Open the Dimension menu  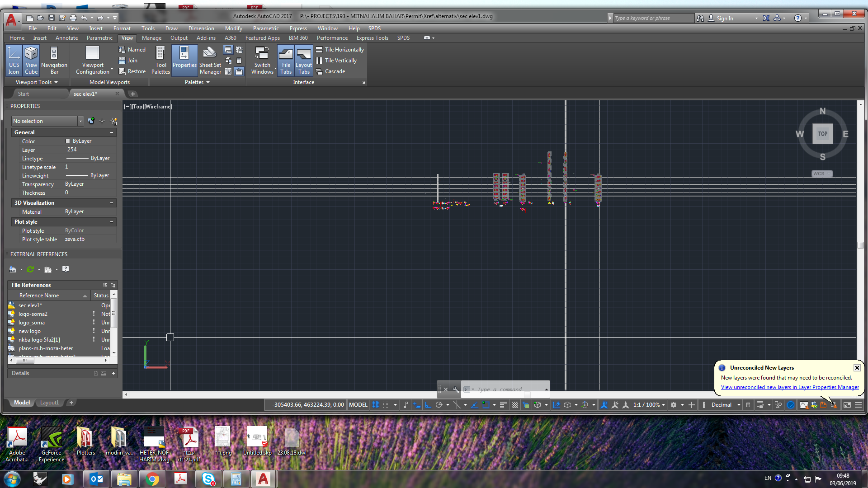pyautogui.click(x=201, y=28)
